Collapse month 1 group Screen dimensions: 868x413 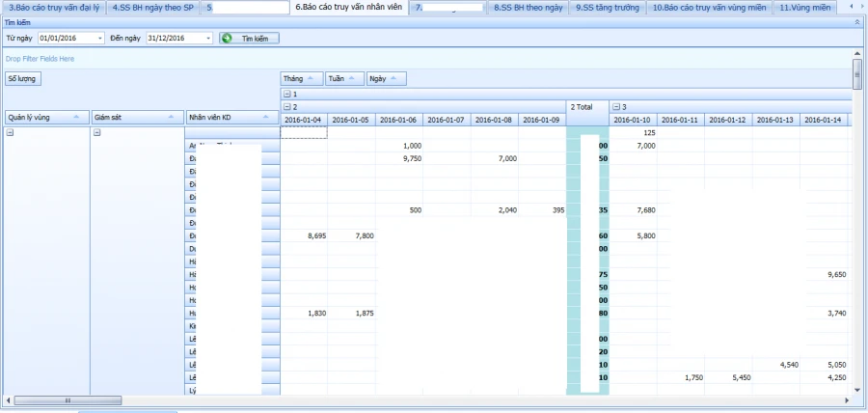click(x=287, y=95)
